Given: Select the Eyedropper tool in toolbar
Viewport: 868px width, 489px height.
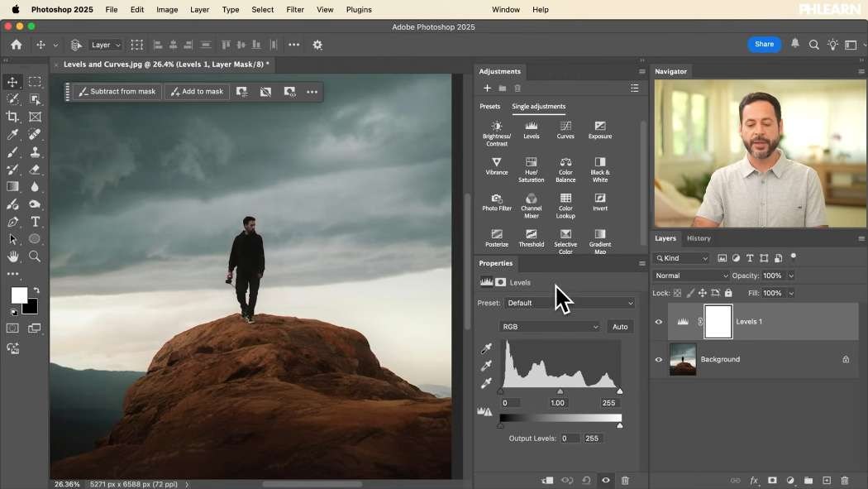Looking at the screenshot, I should [x=12, y=134].
